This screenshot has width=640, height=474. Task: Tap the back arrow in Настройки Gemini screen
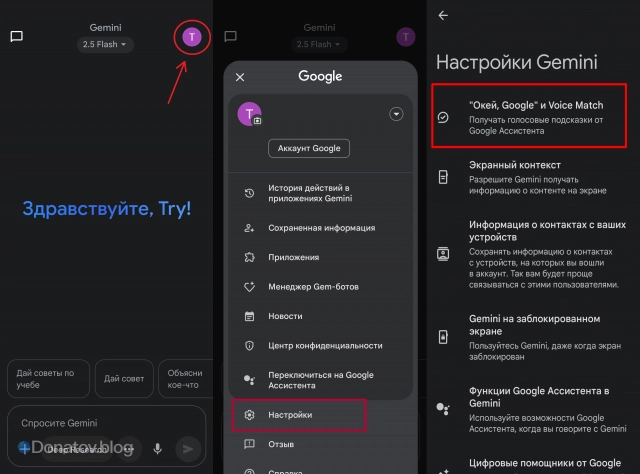(x=443, y=16)
